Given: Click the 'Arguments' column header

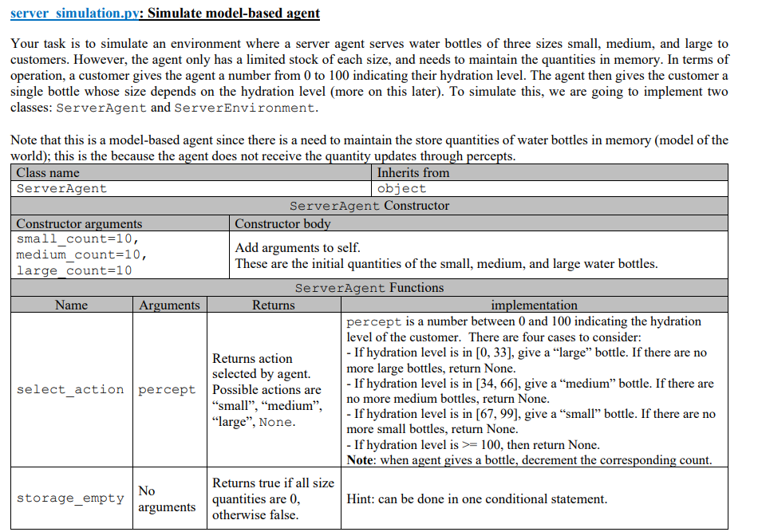Looking at the screenshot, I should [168, 305].
